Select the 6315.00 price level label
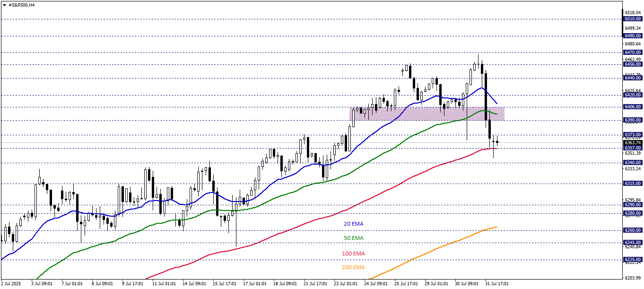This screenshot has height=289, width=644. 633,183
